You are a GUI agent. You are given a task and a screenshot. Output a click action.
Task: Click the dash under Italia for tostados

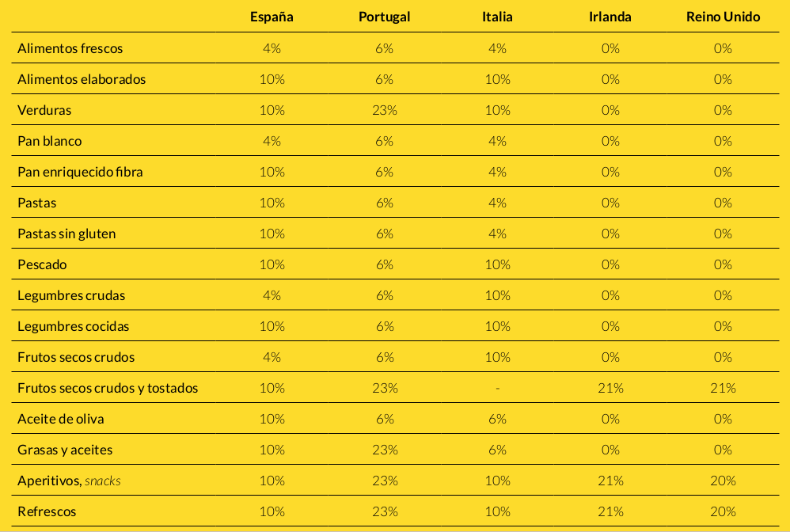(x=497, y=389)
